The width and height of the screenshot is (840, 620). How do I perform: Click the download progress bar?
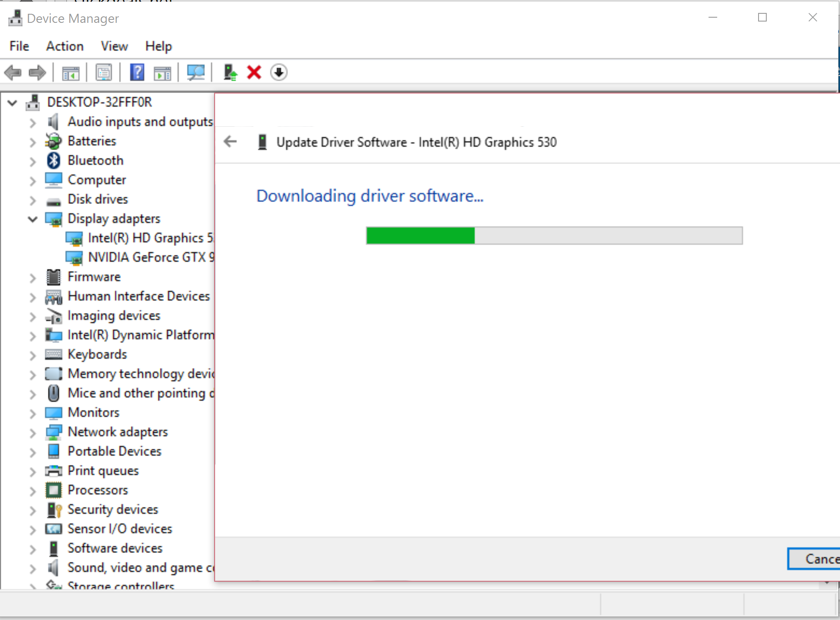[554, 236]
